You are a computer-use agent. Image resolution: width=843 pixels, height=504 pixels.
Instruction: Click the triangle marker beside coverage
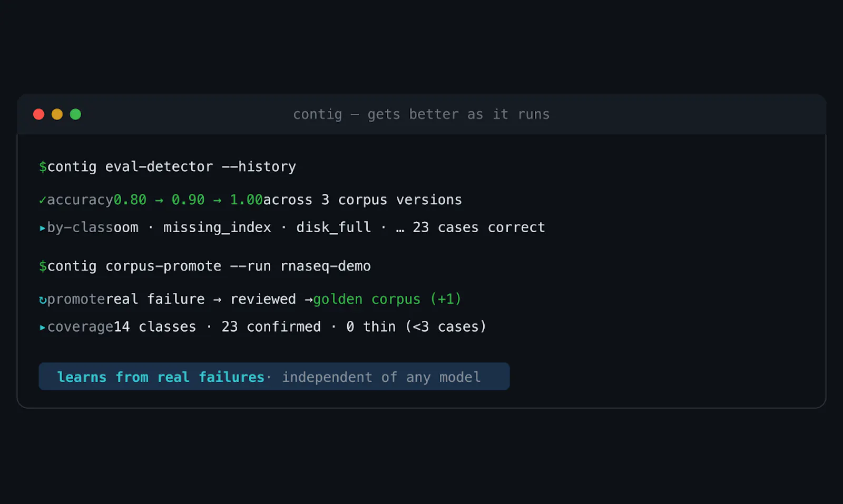(x=43, y=327)
